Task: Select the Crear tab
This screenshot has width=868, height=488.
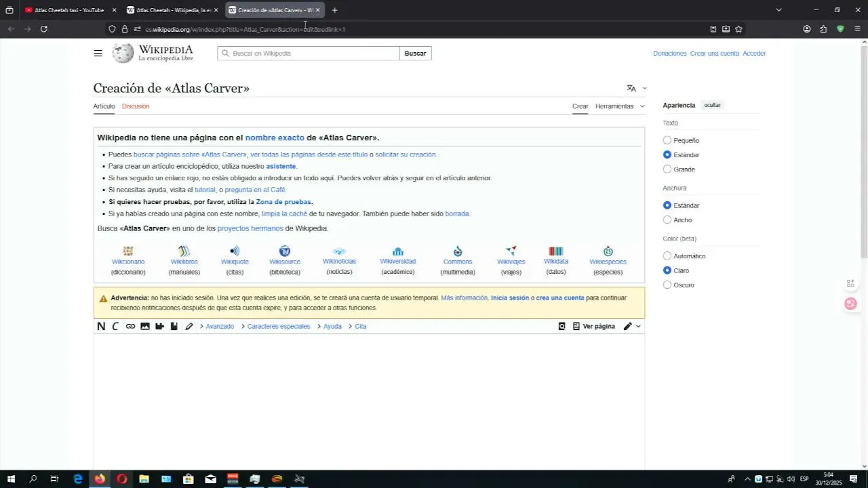Action: click(x=580, y=106)
